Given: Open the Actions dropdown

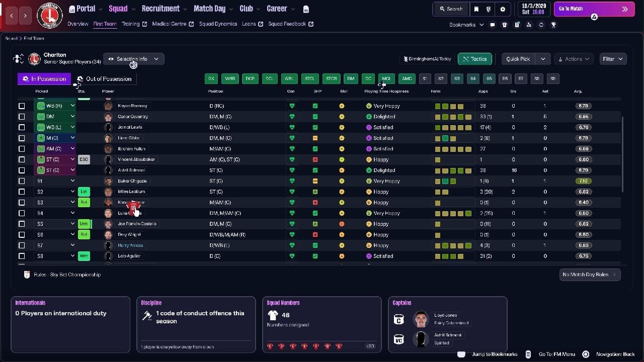Looking at the screenshot, I should [x=574, y=59].
